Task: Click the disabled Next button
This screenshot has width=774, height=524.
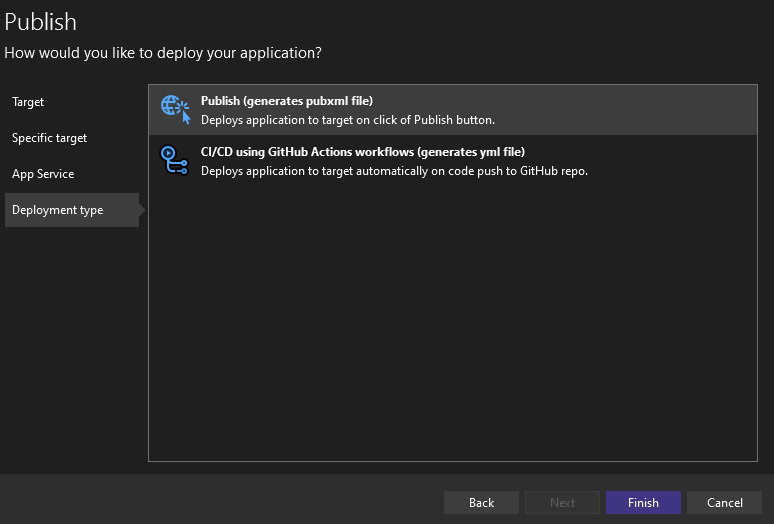Action: click(x=562, y=502)
